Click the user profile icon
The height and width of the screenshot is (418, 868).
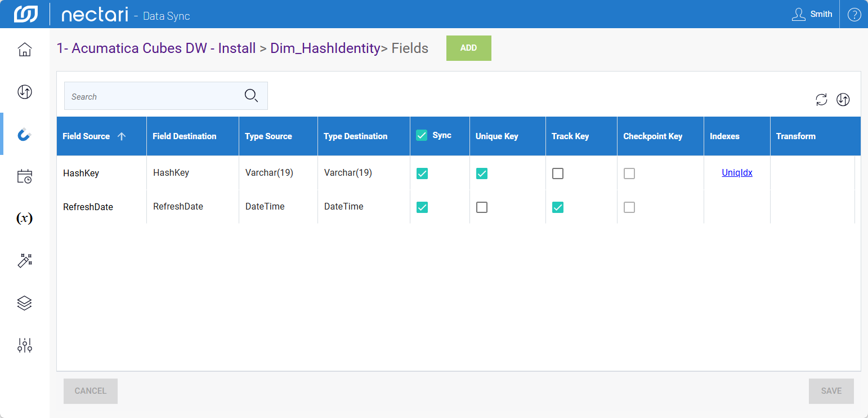pyautogui.click(x=798, y=15)
